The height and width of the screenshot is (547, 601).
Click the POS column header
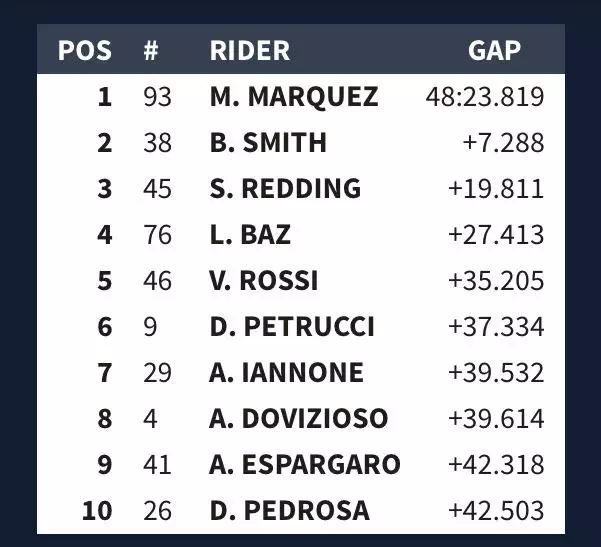click(85, 50)
